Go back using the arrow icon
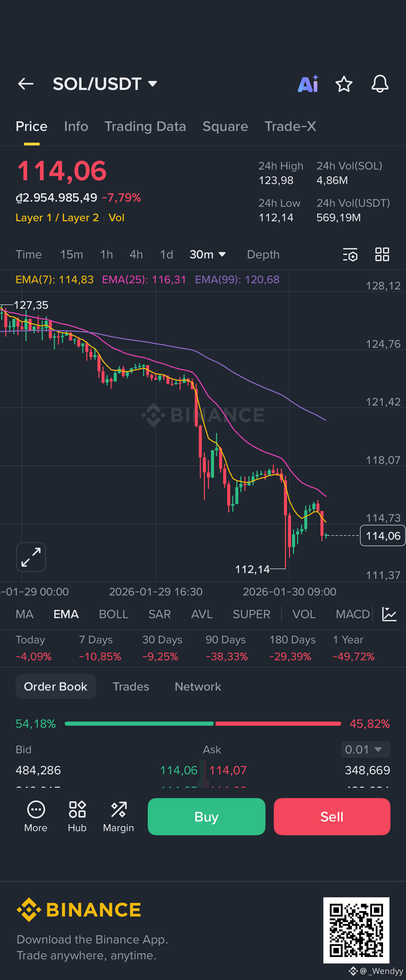This screenshot has height=980, width=406. coord(25,84)
